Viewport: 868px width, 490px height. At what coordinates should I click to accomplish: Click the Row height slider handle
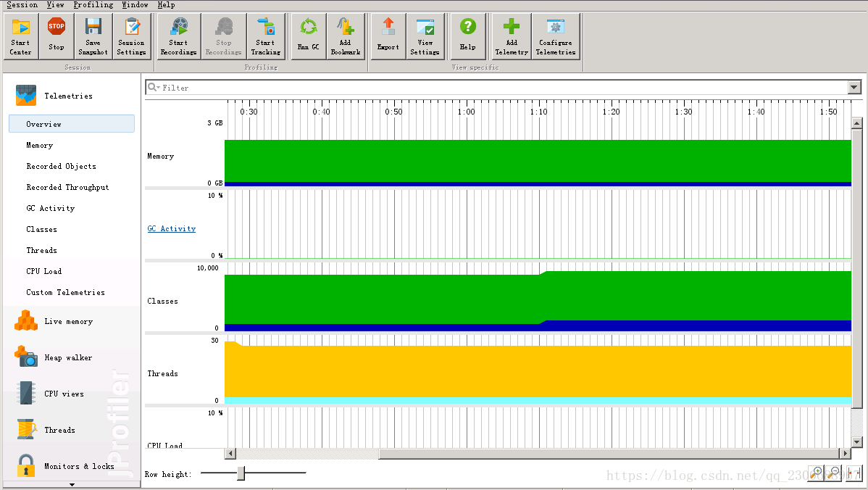[x=241, y=473]
